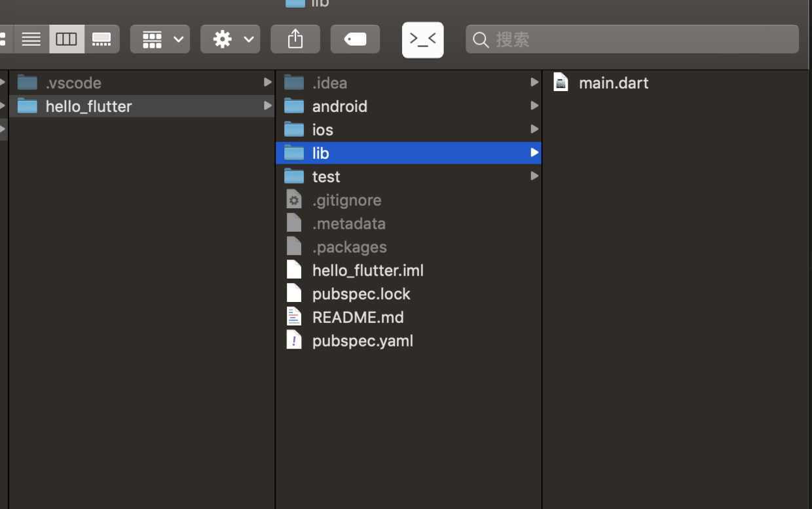This screenshot has height=509, width=812.
Task: Click the hello_flutter.iml file icon
Action: 294,269
